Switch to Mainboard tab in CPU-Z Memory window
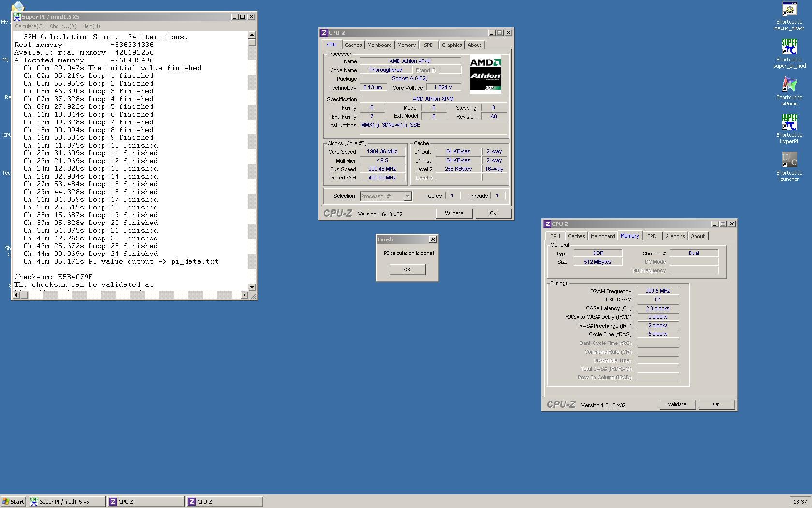The image size is (812, 508). pyautogui.click(x=603, y=236)
